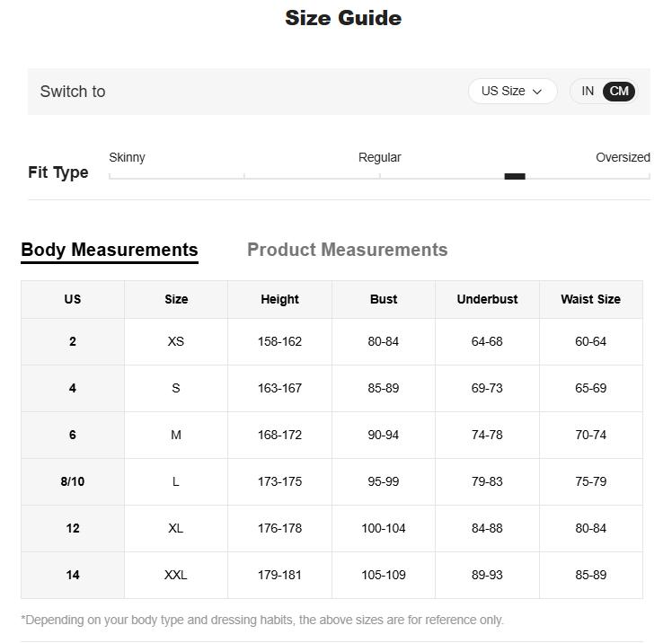Click the US 8/10 row header
672x643 pixels.
click(x=73, y=481)
